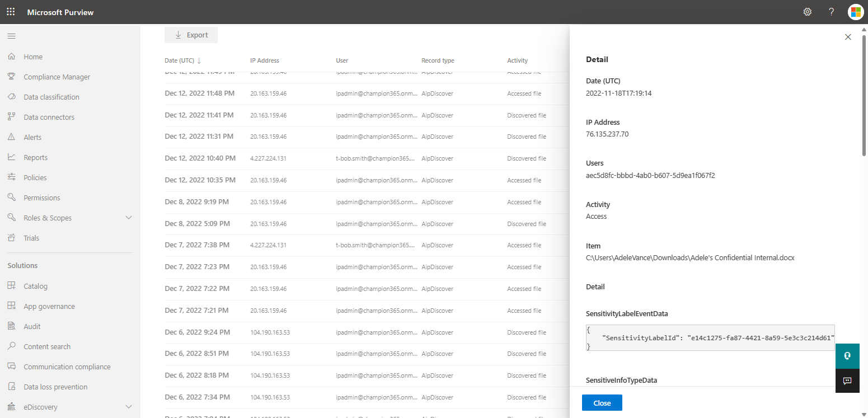
Task: Click the SensitivityLabelEventData JSON box
Action: pos(710,337)
